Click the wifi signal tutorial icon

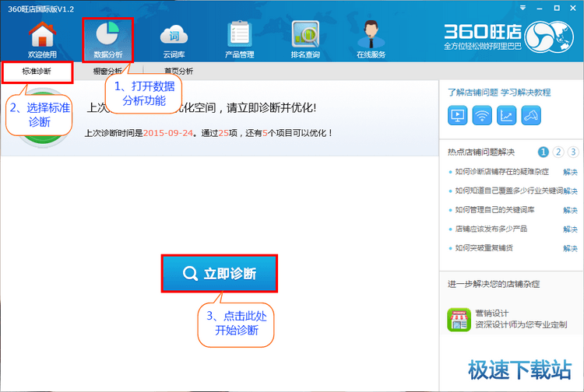[x=482, y=115]
